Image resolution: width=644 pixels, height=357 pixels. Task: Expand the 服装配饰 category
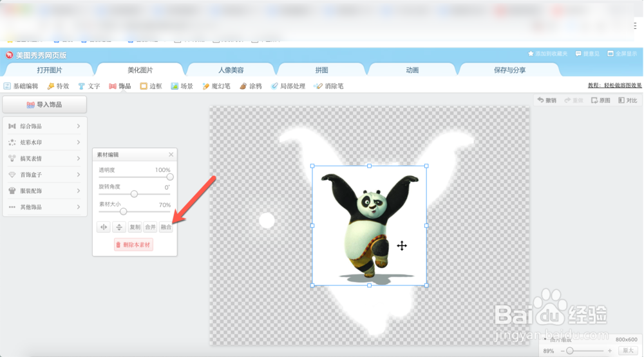coord(44,191)
